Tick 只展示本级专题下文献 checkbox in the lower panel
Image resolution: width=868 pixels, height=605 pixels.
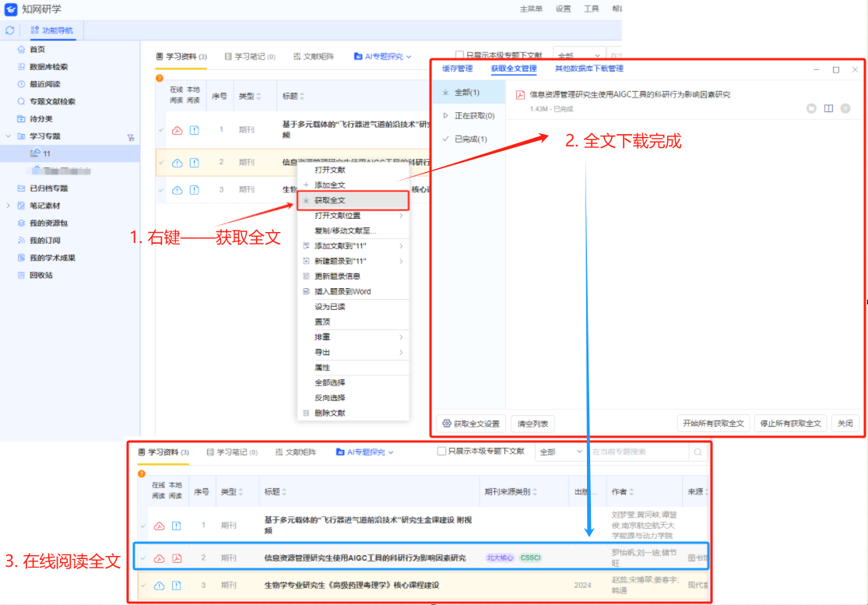tap(441, 451)
